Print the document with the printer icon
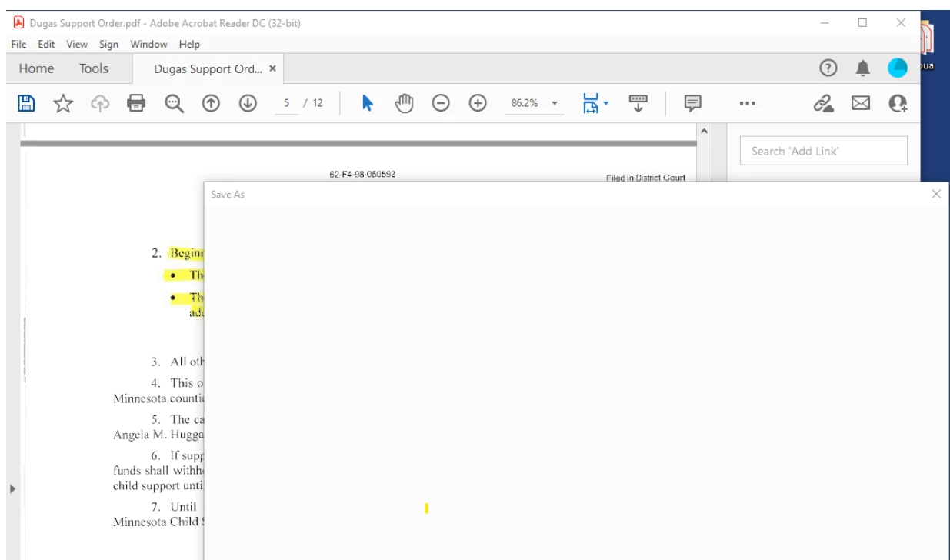The width and height of the screenshot is (950, 560). click(136, 102)
